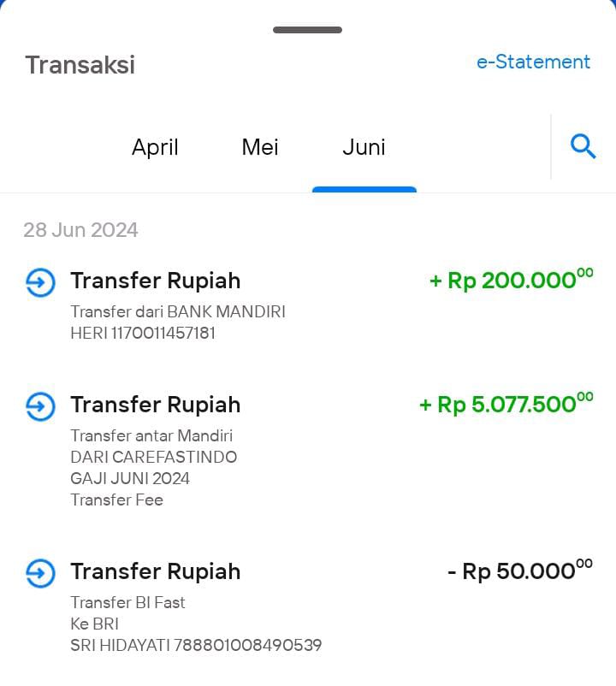The height and width of the screenshot is (686, 616).
Task: Switch to the April tab
Action: (x=155, y=147)
